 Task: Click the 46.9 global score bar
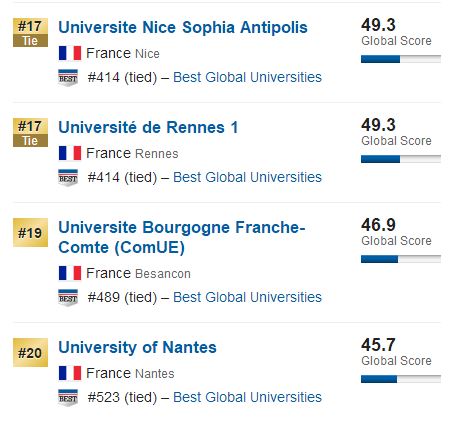(x=401, y=259)
